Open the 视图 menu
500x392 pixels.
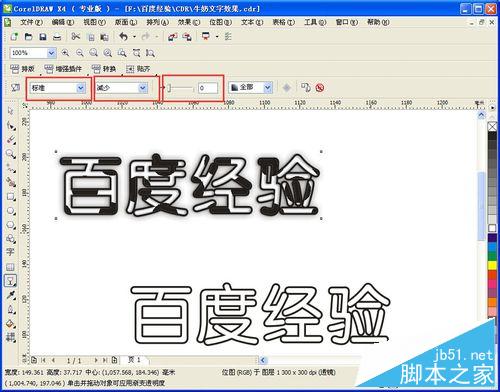pyautogui.click(x=94, y=22)
